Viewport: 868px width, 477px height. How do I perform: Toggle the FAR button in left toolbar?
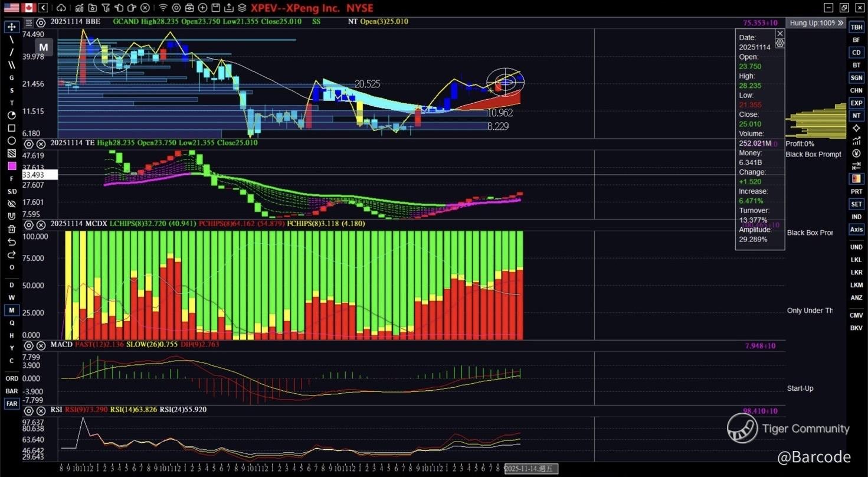(12, 404)
